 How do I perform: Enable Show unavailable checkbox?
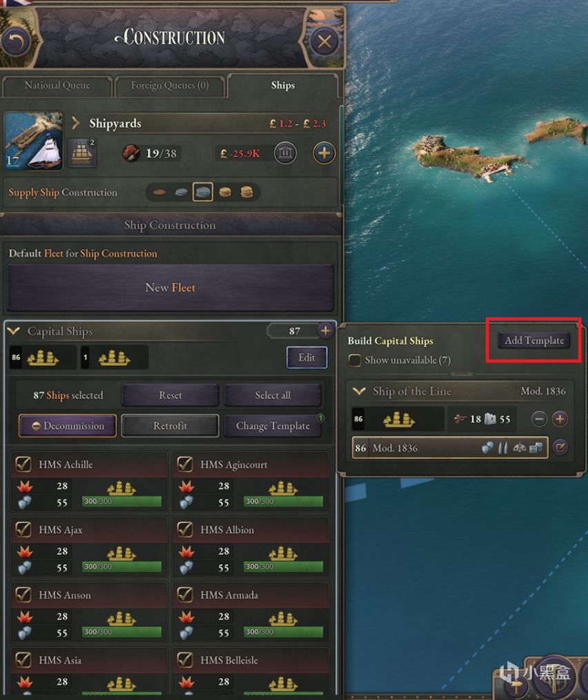(x=355, y=360)
